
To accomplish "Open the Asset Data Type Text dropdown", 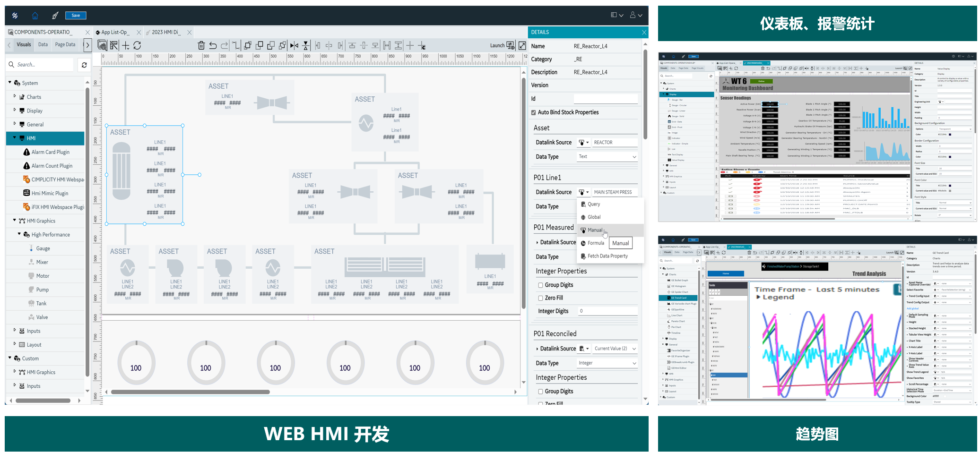I will point(607,157).
